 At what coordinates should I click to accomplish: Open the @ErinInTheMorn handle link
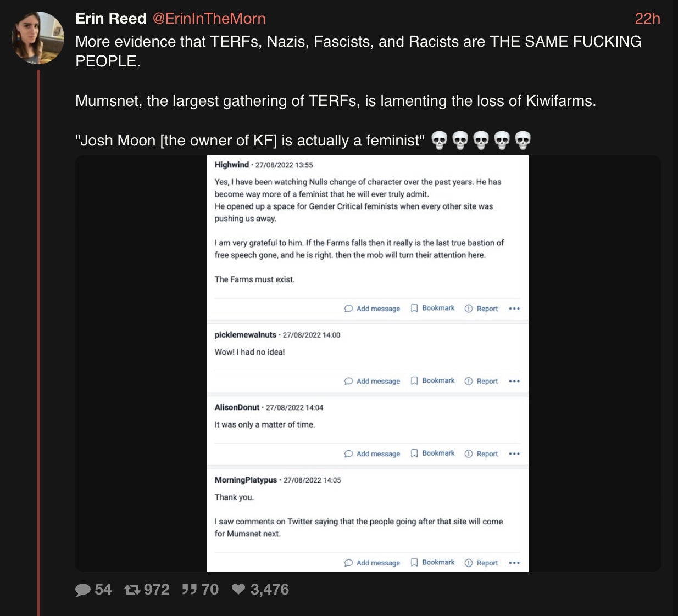pyautogui.click(x=209, y=19)
